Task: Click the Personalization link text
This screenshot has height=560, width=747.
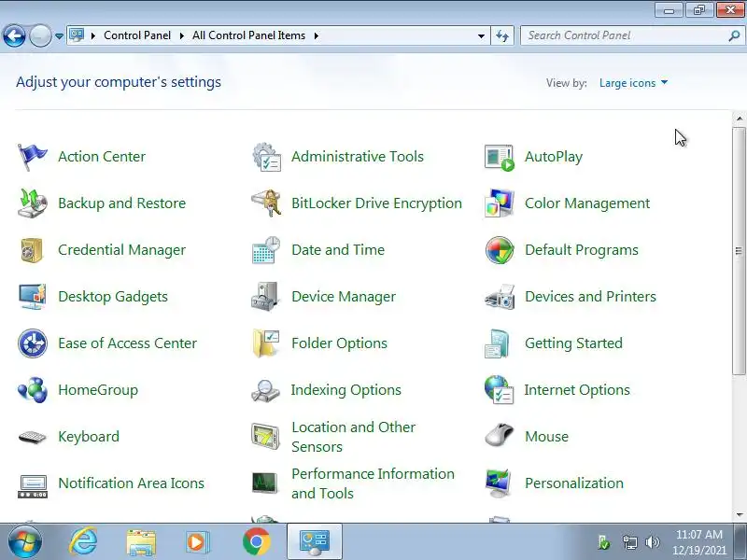Action: point(574,483)
